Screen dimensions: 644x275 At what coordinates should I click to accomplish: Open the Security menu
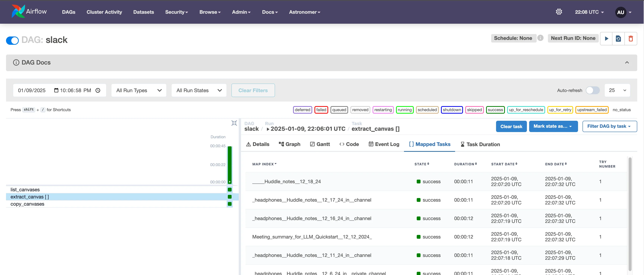(177, 12)
